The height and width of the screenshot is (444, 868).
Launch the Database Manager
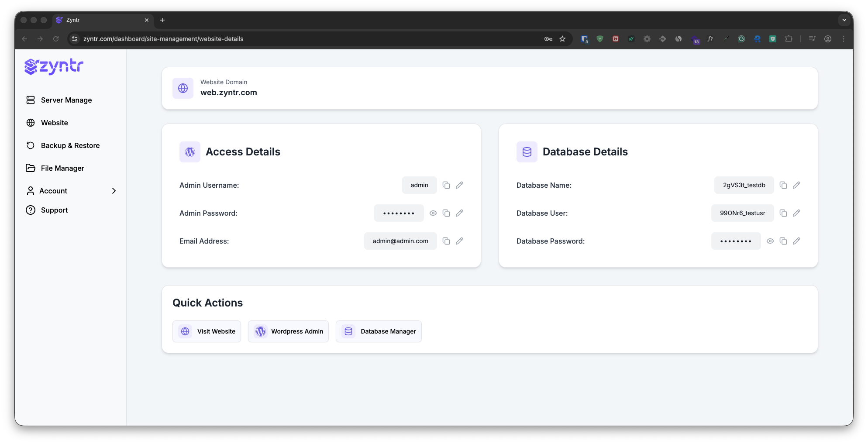379,331
